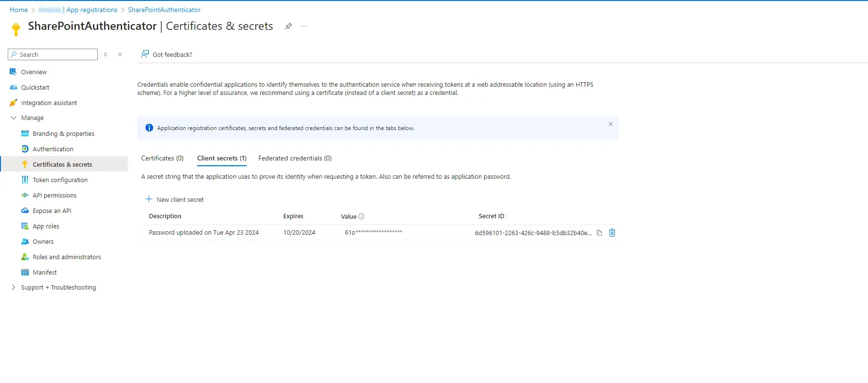Click the large key icon by page title

(16, 29)
